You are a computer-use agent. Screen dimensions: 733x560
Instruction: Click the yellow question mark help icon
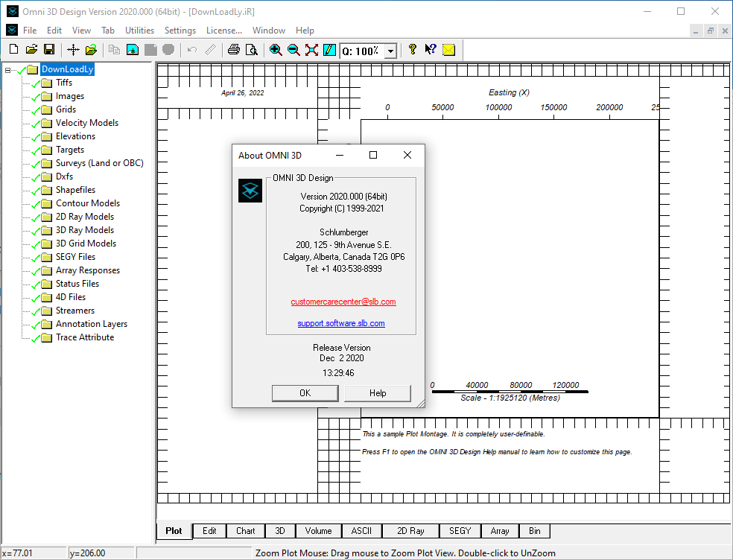(413, 50)
